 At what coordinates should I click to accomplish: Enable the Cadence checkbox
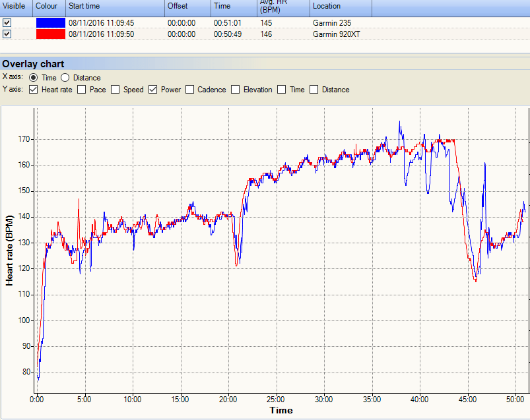(x=189, y=90)
